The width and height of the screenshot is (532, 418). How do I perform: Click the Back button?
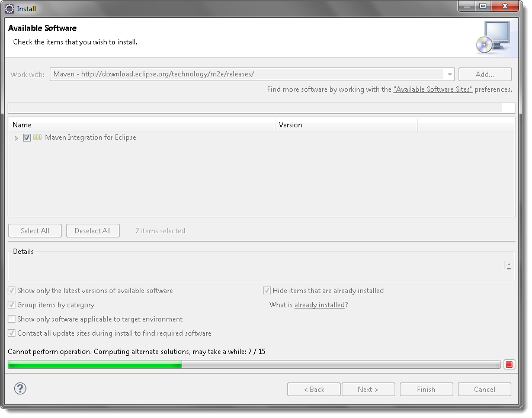pyautogui.click(x=314, y=389)
